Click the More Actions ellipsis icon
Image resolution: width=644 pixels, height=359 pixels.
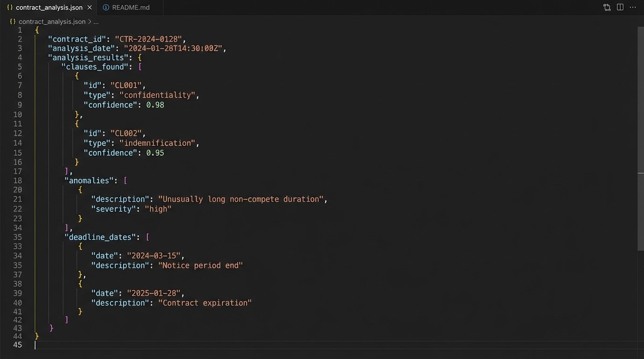(x=633, y=7)
